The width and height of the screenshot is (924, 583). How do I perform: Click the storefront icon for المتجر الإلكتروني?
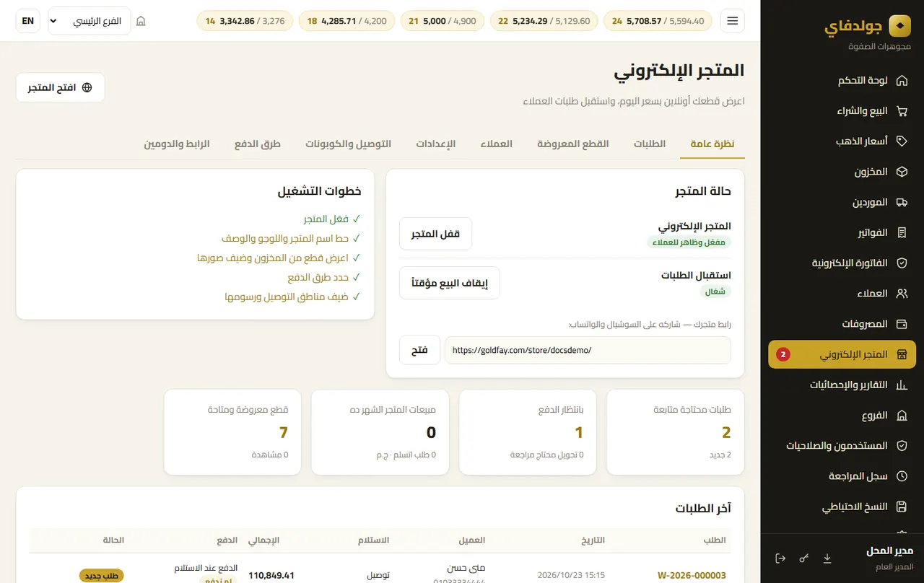pyautogui.click(x=902, y=355)
